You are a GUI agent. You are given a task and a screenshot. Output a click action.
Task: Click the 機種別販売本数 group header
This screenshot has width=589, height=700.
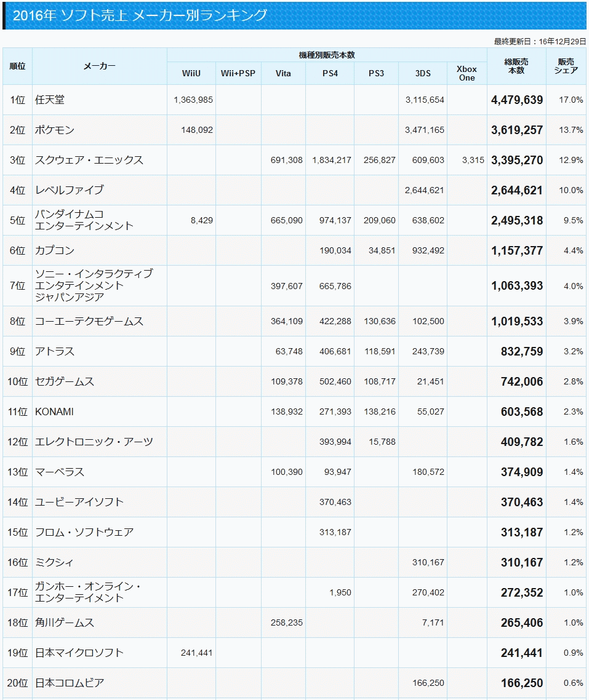point(327,55)
